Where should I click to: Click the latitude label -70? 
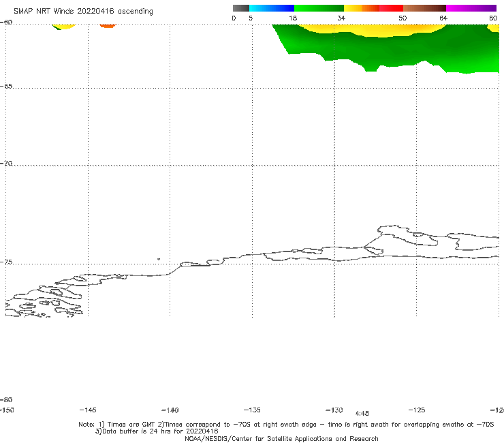[6, 164]
